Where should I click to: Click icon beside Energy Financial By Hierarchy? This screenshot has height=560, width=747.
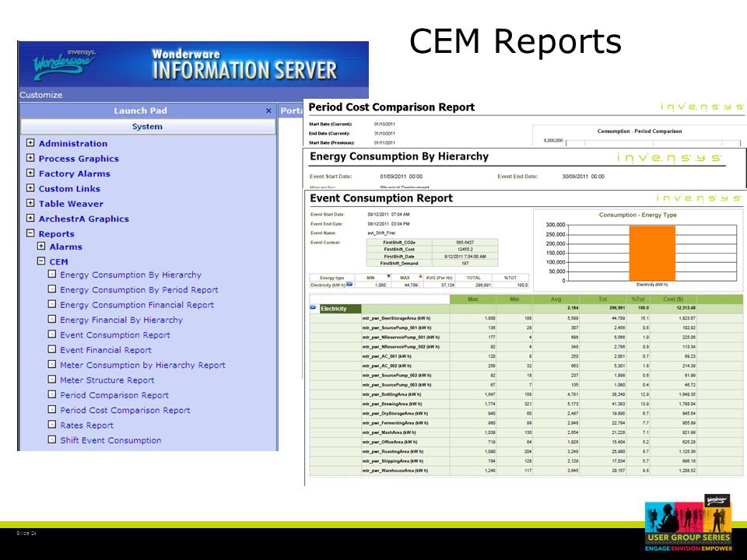(52, 319)
